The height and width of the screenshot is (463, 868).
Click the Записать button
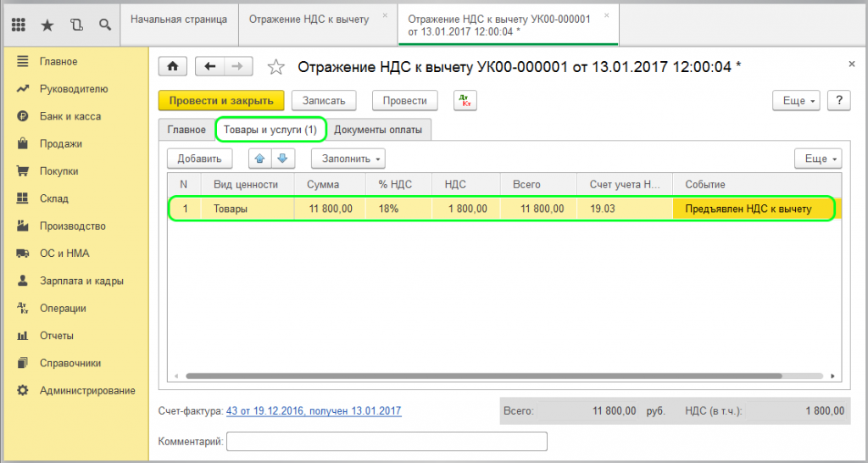(x=324, y=101)
